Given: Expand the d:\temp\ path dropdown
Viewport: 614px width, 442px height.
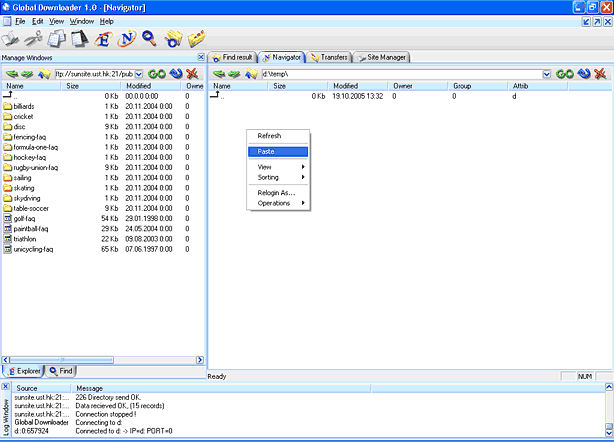Looking at the screenshot, I should (547, 74).
